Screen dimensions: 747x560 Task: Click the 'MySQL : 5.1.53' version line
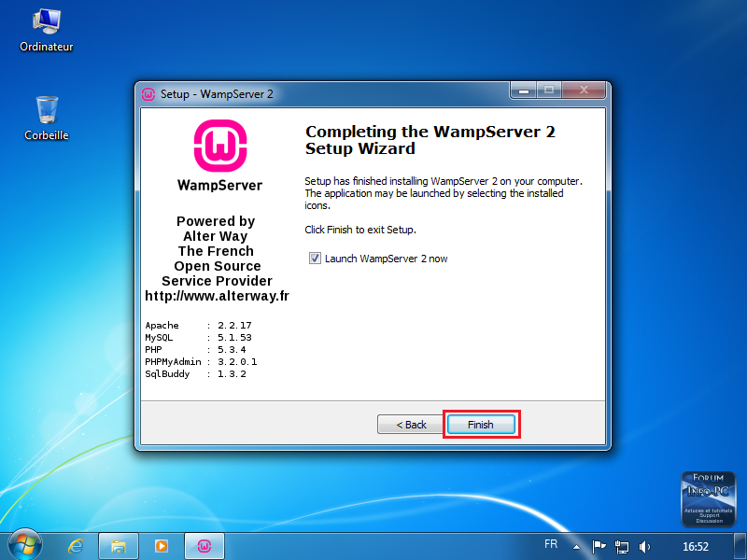click(198, 338)
